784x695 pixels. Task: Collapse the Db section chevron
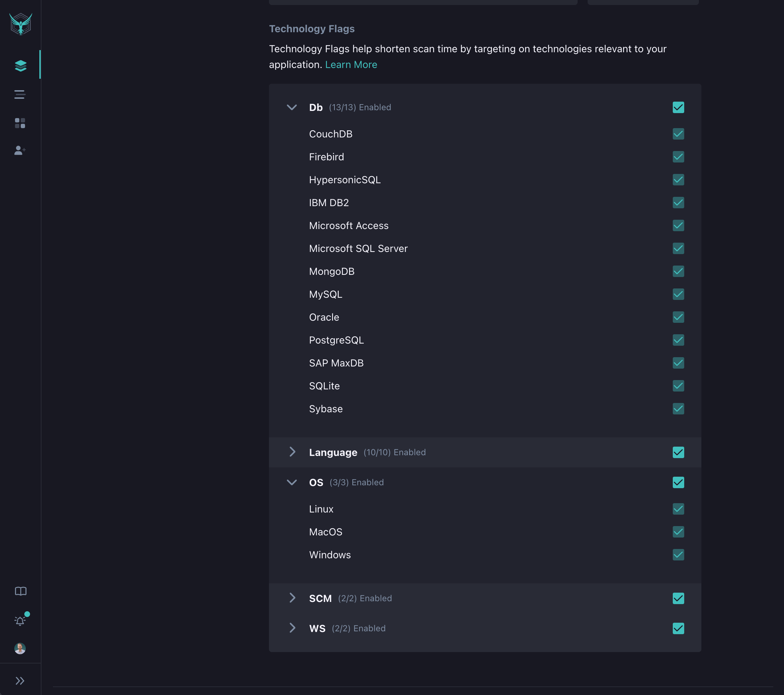click(292, 107)
